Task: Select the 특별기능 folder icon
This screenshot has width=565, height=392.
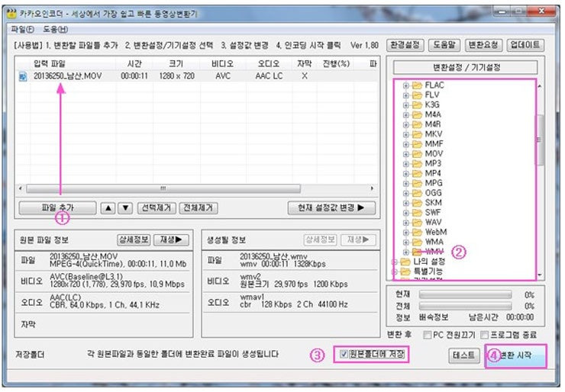Action: click(x=405, y=271)
